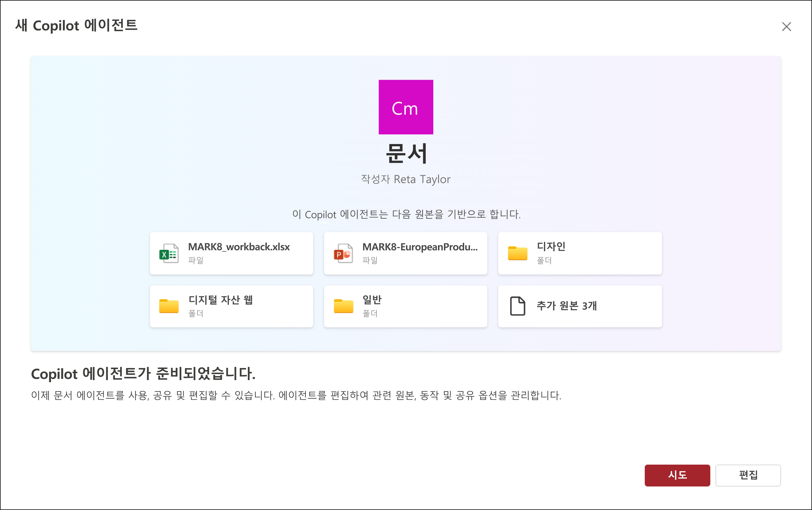This screenshot has height=510, width=812.
Task: Click the folder icon for 디자인
Action: pyautogui.click(x=517, y=253)
